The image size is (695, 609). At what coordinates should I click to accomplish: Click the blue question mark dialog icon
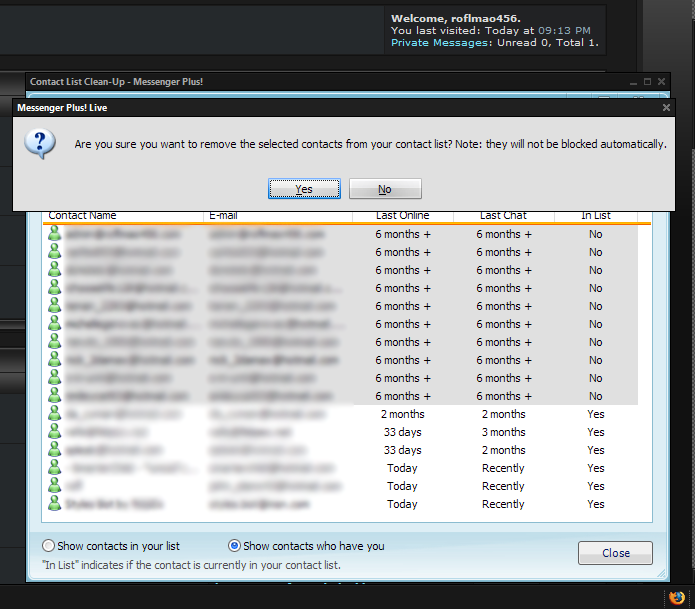pyautogui.click(x=40, y=144)
